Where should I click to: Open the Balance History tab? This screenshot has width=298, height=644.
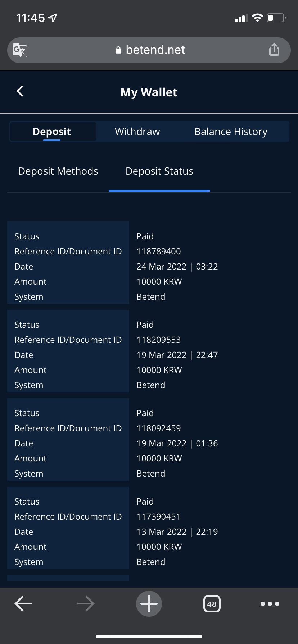coord(231,132)
